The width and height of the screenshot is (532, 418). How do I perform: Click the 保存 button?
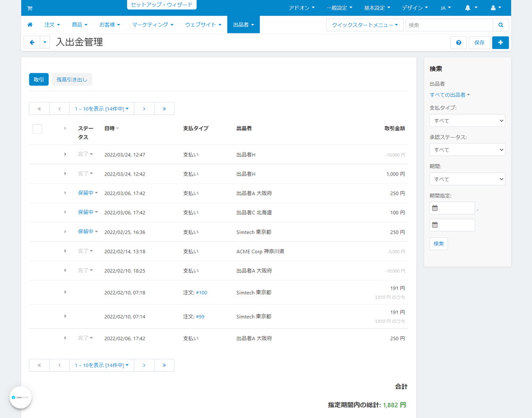click(x=479, y=43)
